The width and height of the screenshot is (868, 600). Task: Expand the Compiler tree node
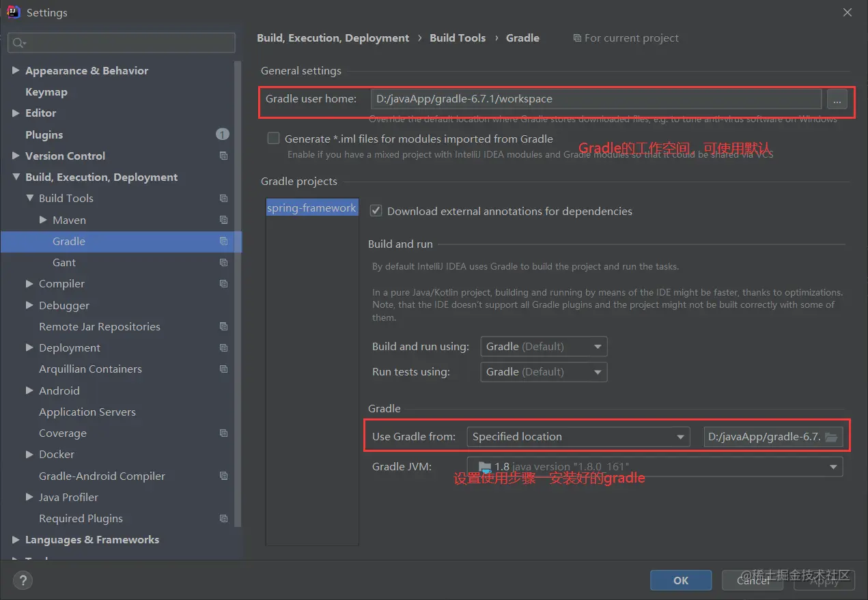point(29,283)
